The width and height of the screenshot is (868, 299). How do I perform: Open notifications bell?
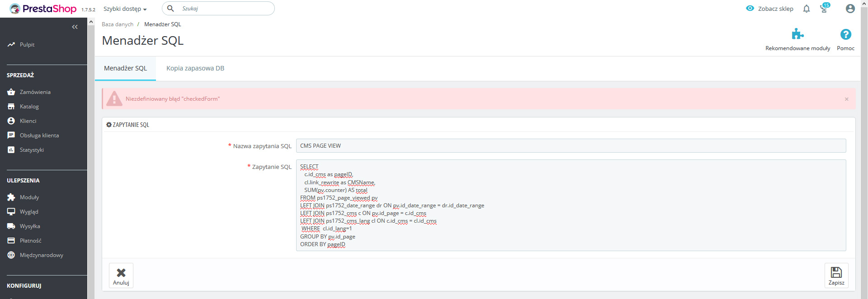pyautogui.click(x=807, y=9)
